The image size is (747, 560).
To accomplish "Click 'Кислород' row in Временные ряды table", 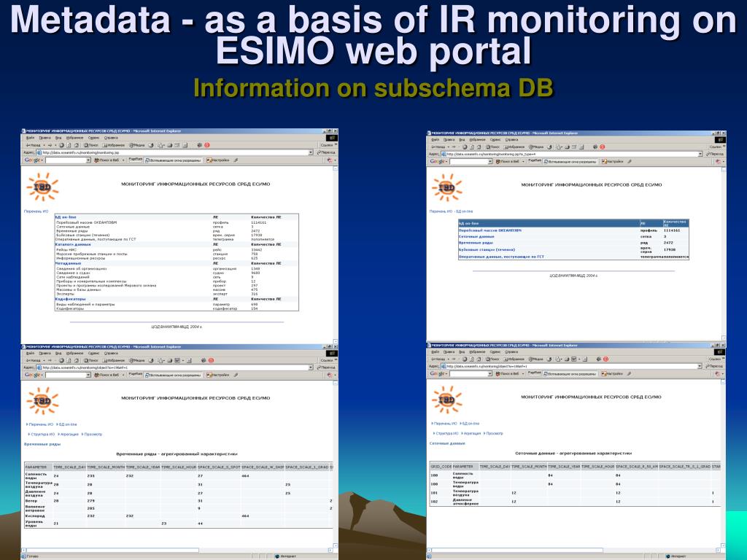I will 178,516.
